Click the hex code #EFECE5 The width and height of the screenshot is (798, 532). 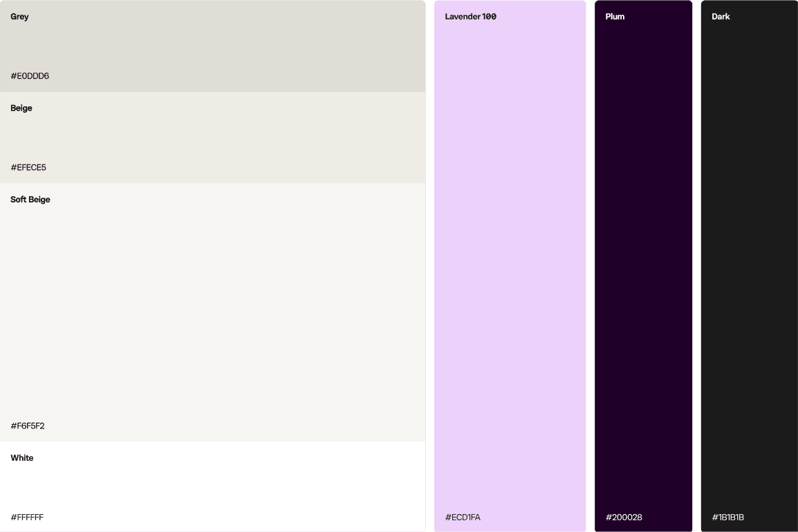(28, 167)
